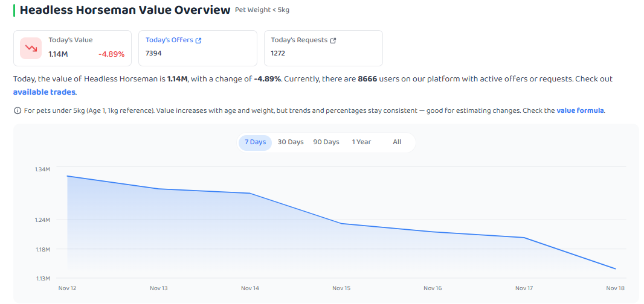Open external link icon beside Today's Requests
Screen dimensions: 644x304
tap(333, 40)
